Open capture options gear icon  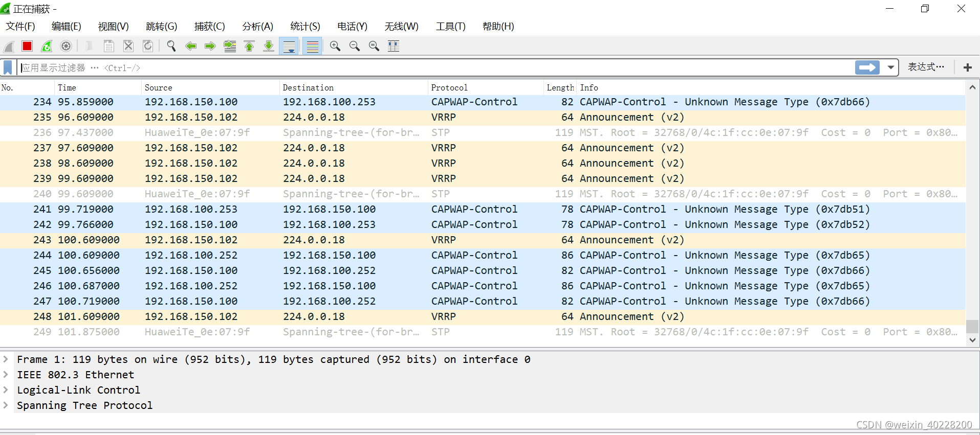tap(66, 47)
